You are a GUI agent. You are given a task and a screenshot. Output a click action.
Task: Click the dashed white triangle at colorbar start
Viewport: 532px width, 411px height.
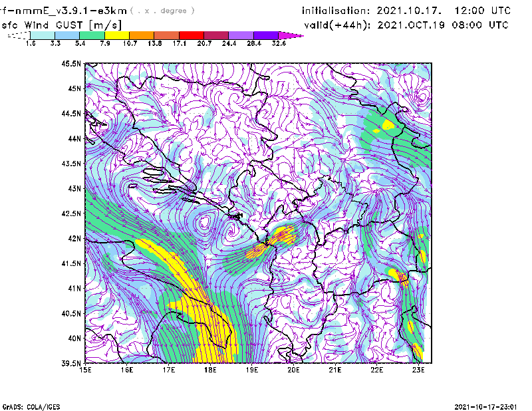pyautogui.click(x=19, y=35)
